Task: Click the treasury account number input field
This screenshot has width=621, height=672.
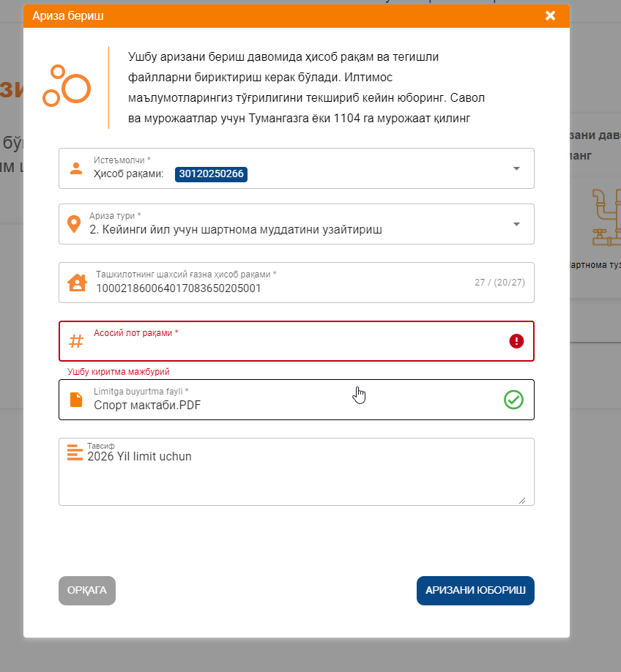Action: (x=278, y=288)
